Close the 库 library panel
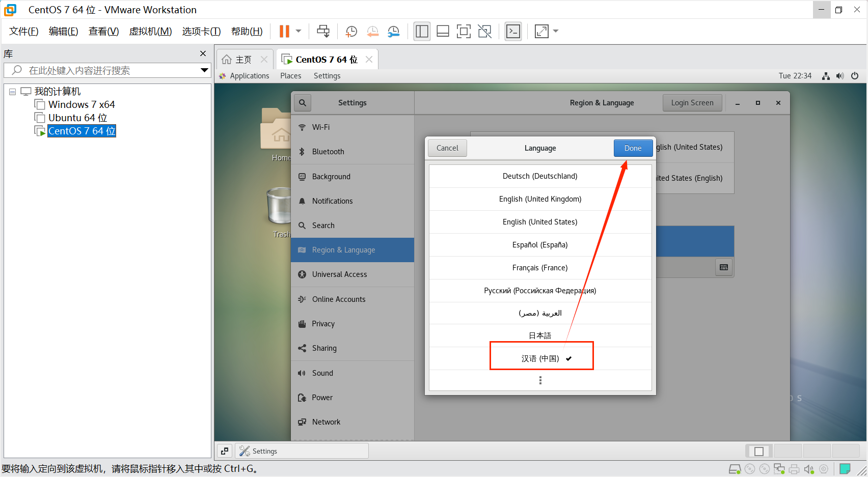Screen dimensions: 868x477 [203, 53]
